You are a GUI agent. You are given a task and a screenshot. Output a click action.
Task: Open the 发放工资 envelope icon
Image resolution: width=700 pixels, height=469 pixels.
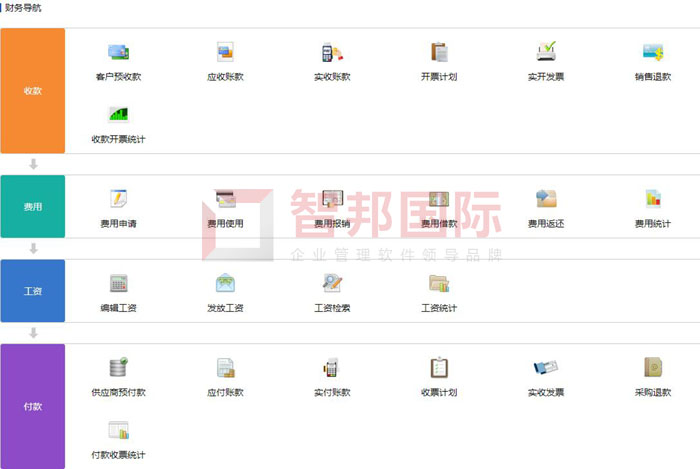pos(225,283)
